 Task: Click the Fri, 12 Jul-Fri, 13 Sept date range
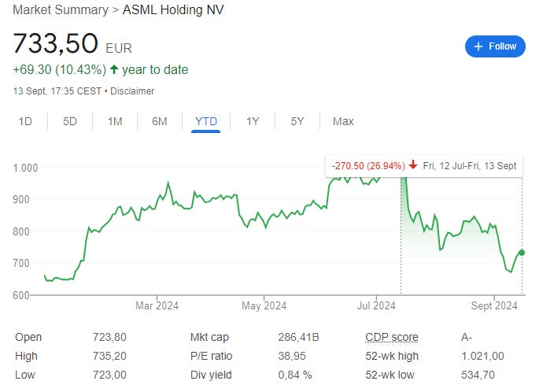pos(470,166)
